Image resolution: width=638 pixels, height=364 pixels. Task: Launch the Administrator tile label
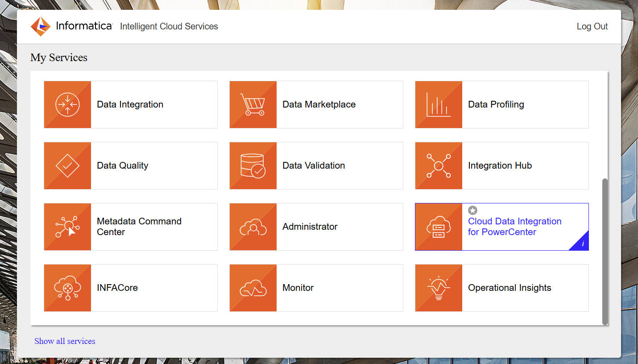(x=310, y=227)
